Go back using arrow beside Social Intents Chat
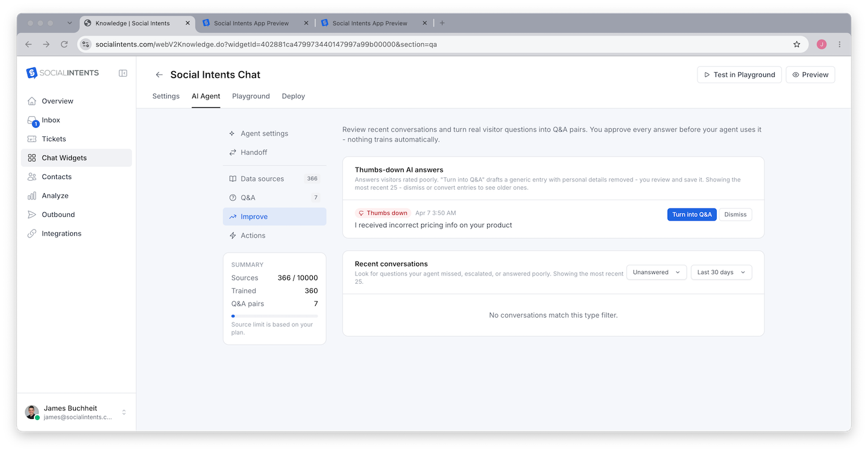 (159, 75)
